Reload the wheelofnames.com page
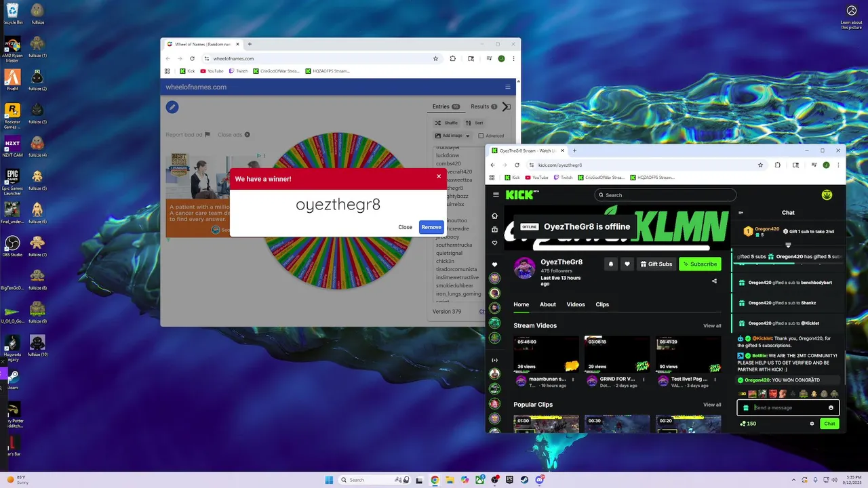Viewport: 868px width, 488px height. (x=192, y=58)
